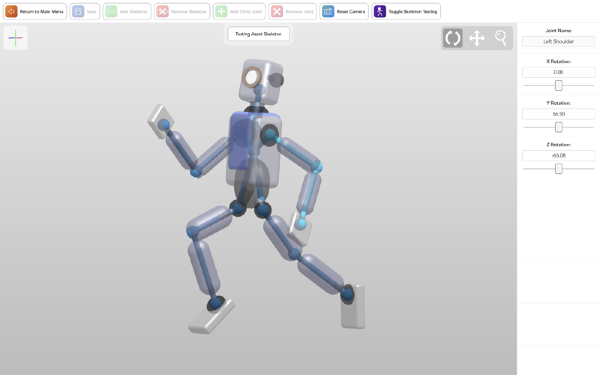Select the right hip joint sphere
Screen dimensions: 600x375
pos(238,208)
